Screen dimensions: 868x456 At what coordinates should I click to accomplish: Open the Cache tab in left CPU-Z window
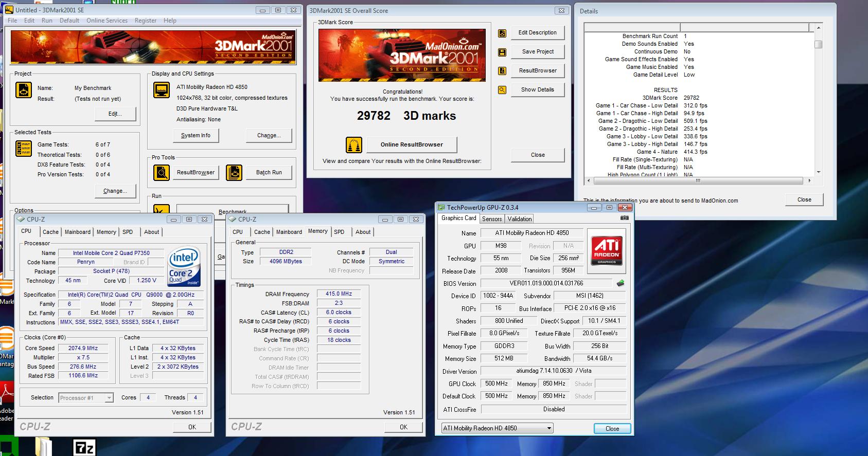coord(50,232)
